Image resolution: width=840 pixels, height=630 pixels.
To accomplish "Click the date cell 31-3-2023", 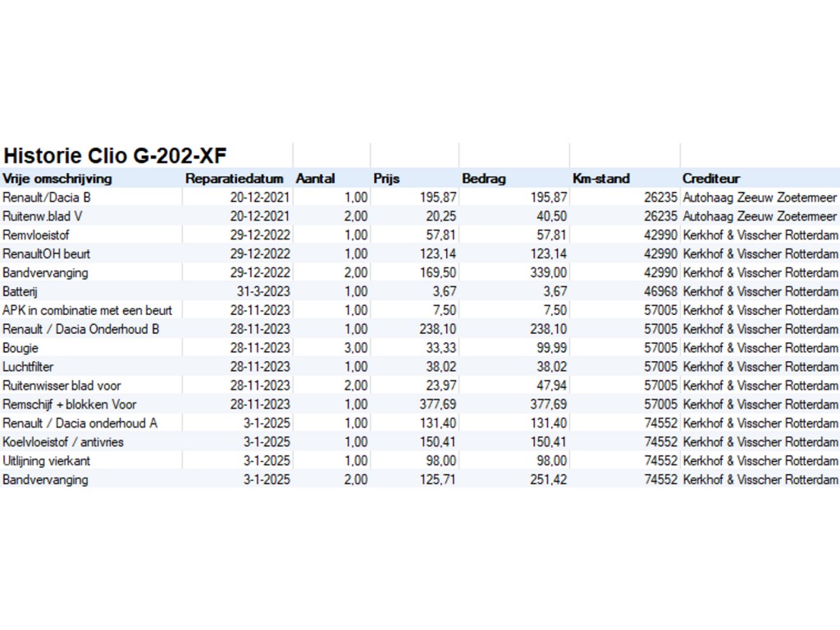I will pos(262,291).
